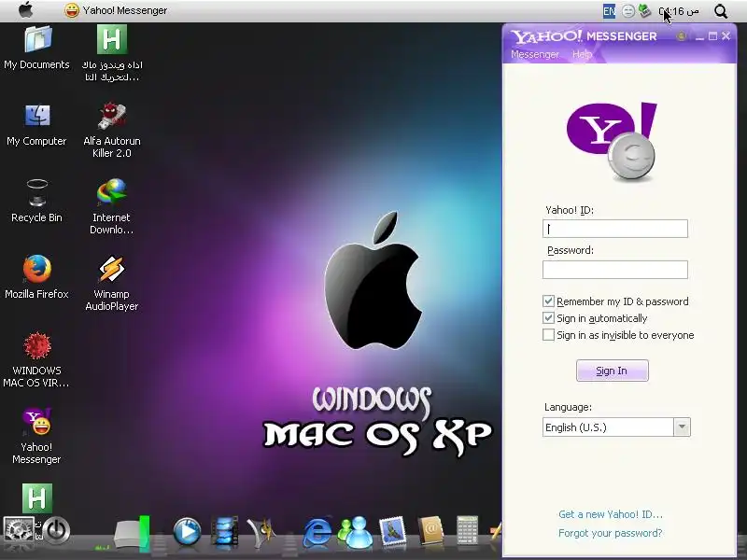Viewport: 747px width, 560px height.
Task: Open the gray drive icon in the dock
Action: click(133, 533)
